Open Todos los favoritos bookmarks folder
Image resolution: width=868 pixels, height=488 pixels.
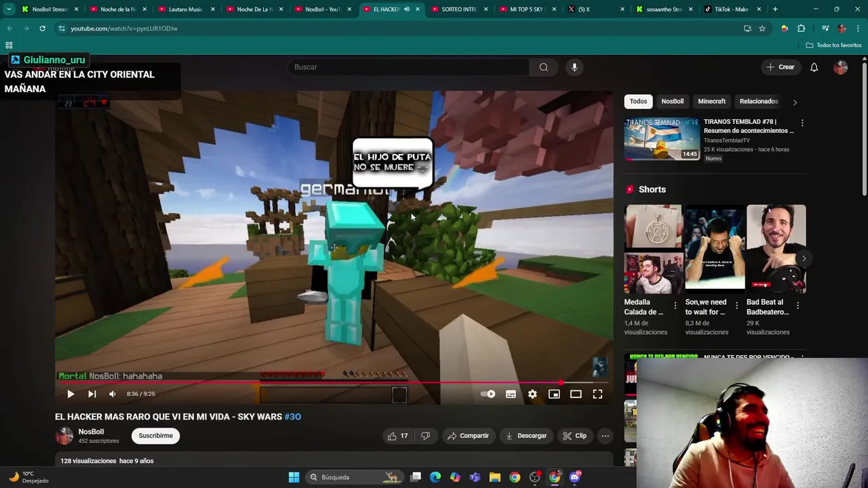pos(834,45)
